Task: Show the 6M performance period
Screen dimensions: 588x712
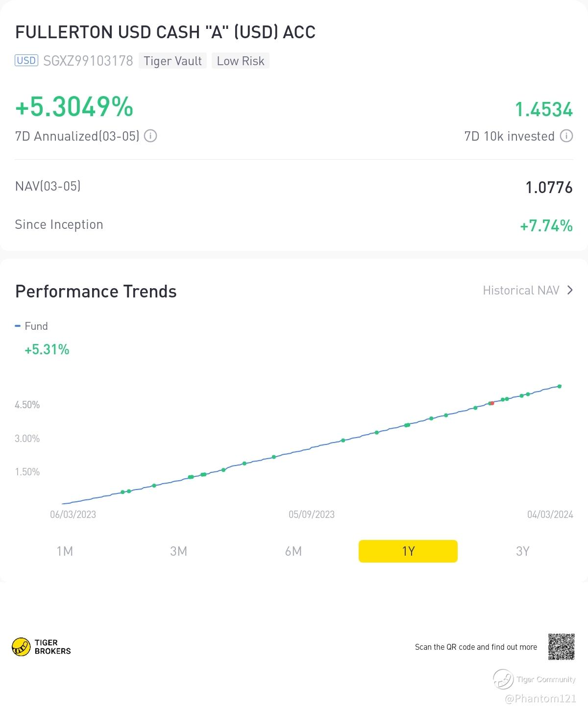Action: (294, 551)
